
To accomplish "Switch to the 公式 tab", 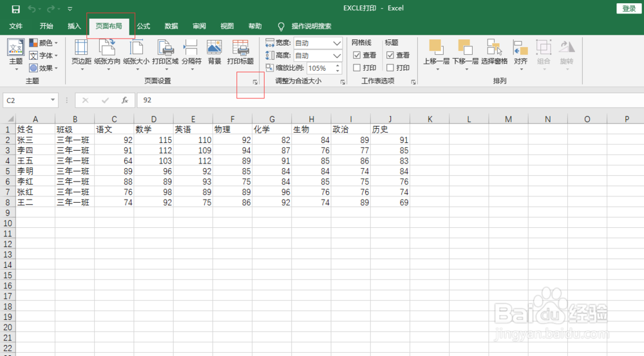I will tap(144, 26).
